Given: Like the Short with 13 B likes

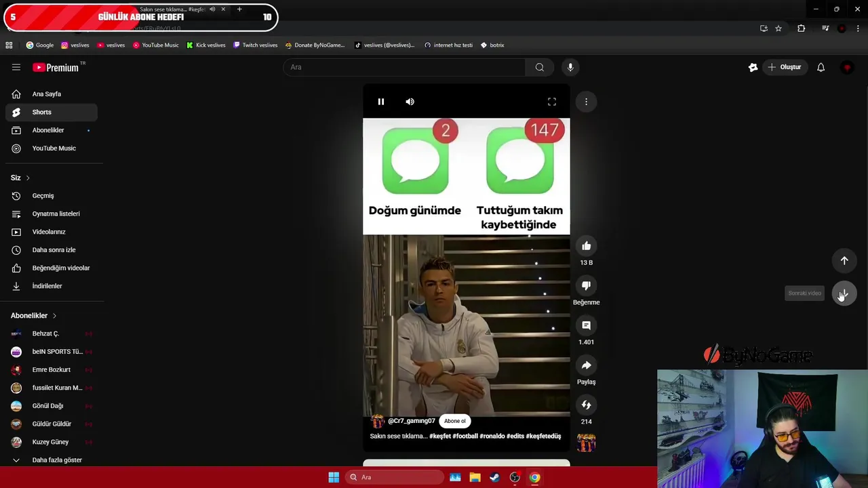Looking at the screenshot, I should 586,246.
